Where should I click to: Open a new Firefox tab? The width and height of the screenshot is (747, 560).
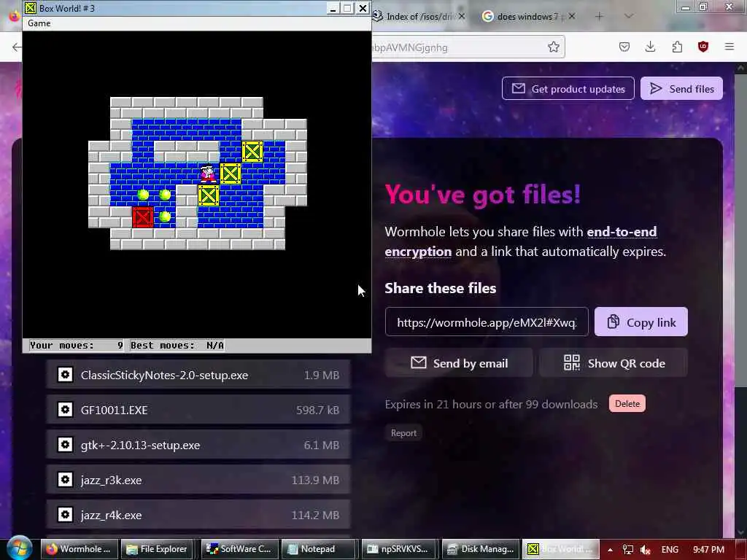point(599,16)
